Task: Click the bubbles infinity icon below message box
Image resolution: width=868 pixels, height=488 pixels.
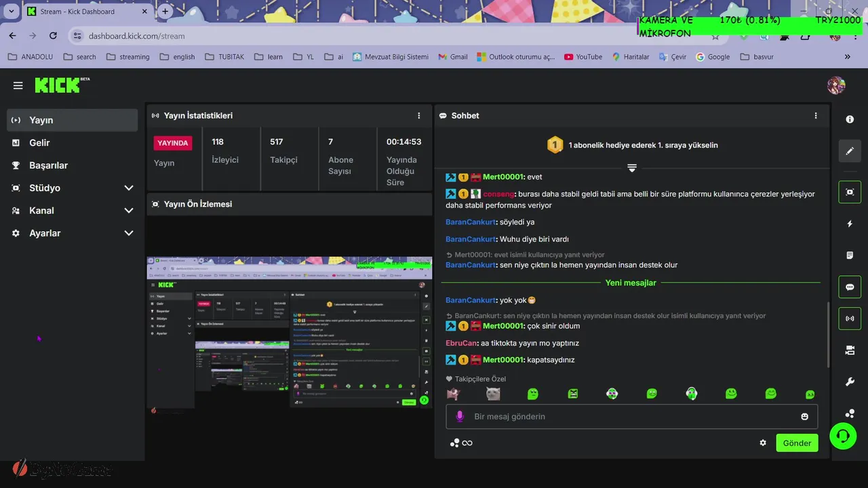Action: click(x=461, y=443)
